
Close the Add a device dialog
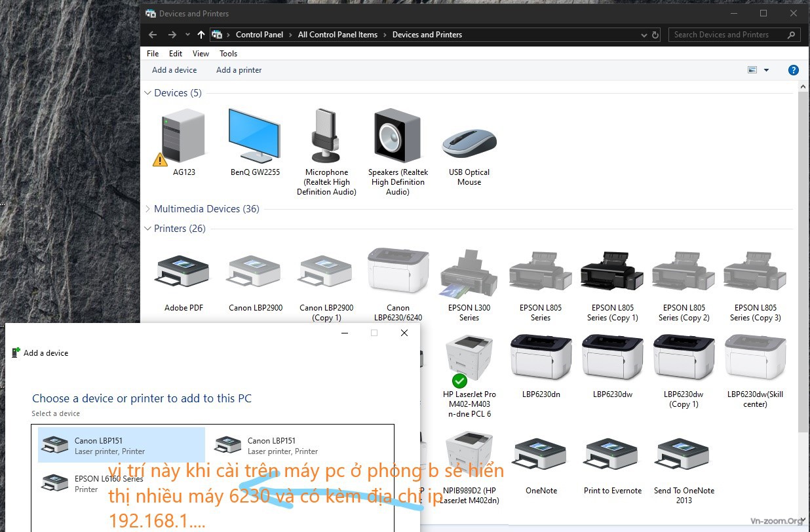(x=404, y=333)
